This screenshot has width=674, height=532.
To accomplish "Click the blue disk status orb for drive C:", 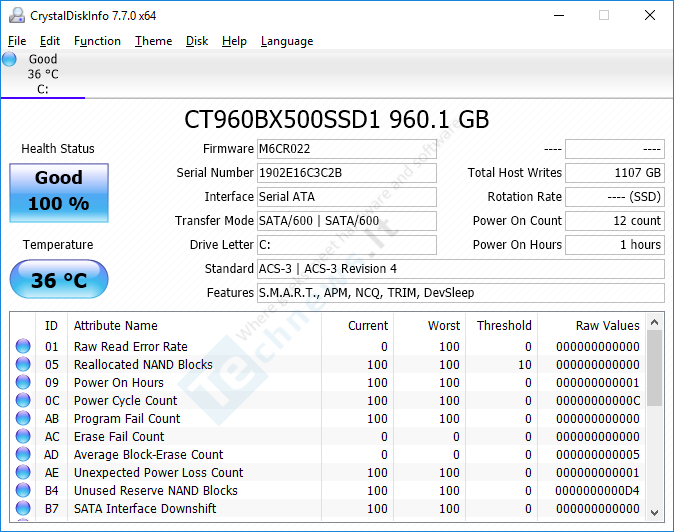I will tap(9, 59).
